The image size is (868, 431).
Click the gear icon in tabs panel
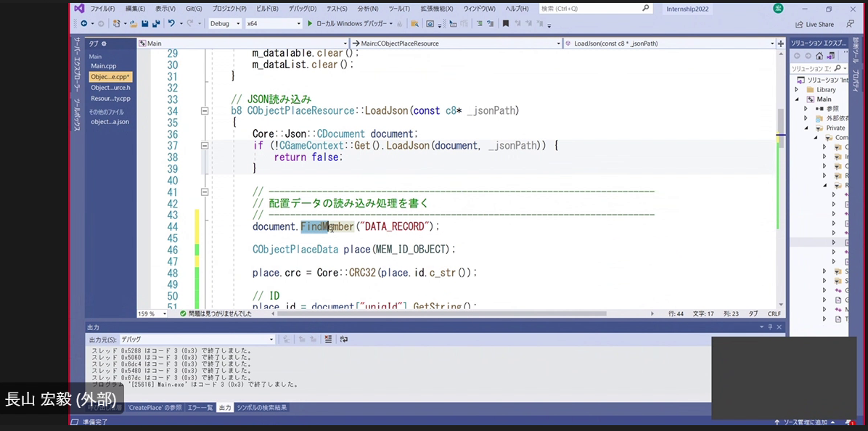point(104,44)
